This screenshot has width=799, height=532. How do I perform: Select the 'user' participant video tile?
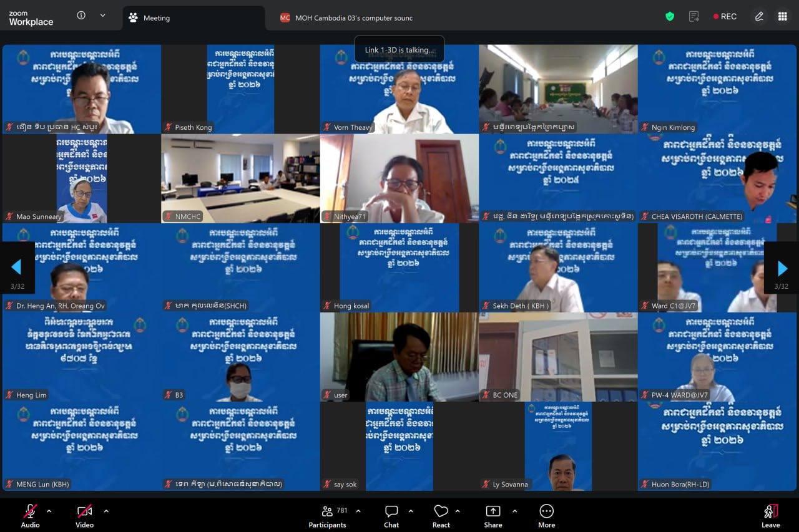[x=399, y=357]
